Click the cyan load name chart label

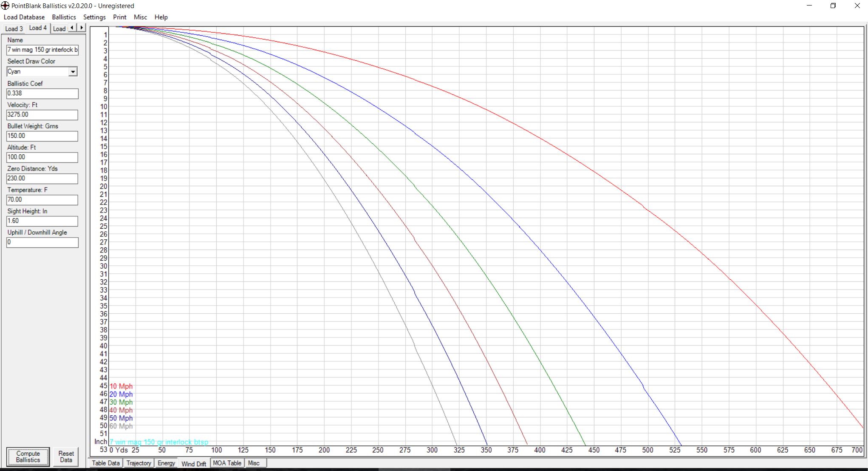[159, 442]
